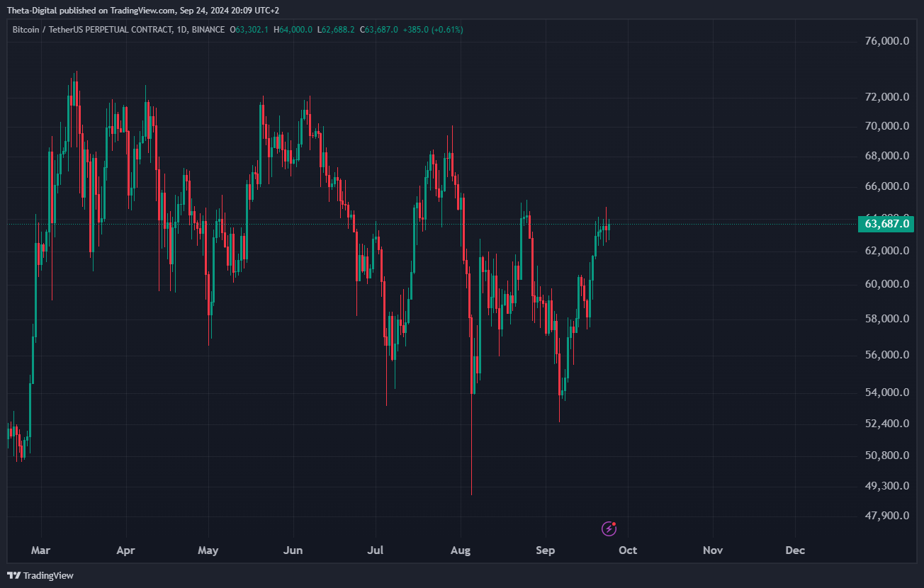This screenshot has height=588, width=924.
Task: Click the current price label 63,687.0
Action: tap(885, 224)
